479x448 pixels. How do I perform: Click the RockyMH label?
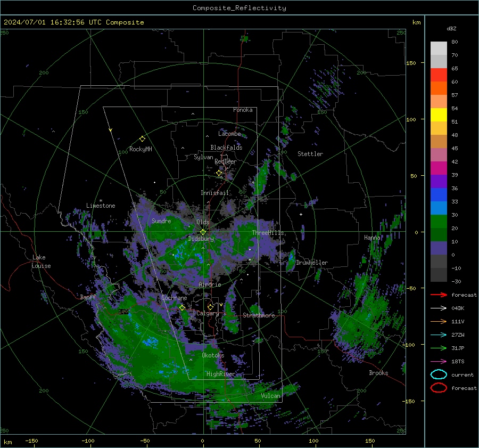point(141,149)
